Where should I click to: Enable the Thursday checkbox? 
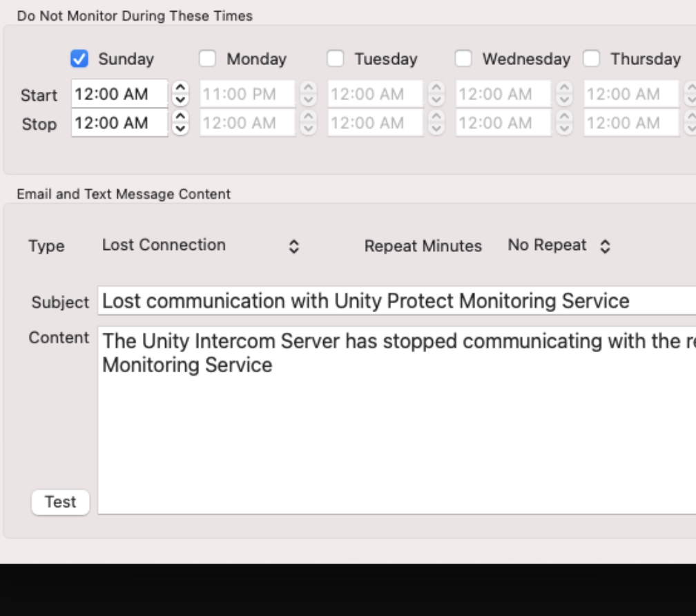point(590,59)
